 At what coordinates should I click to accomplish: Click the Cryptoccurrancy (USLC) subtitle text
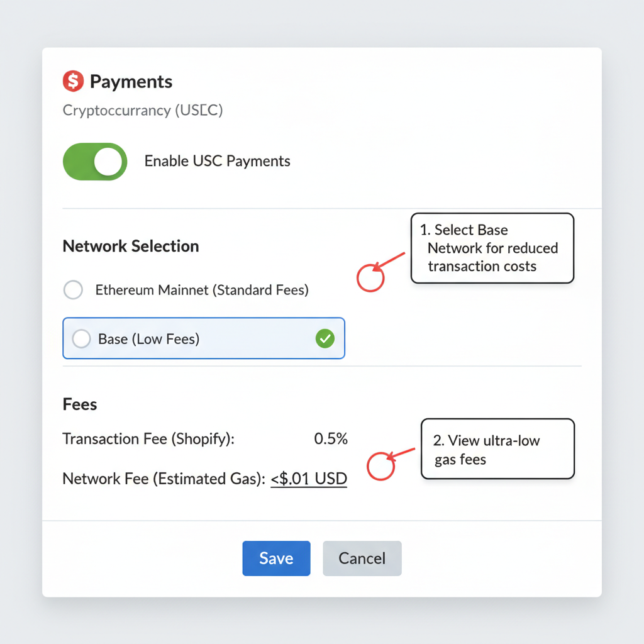click(x=142, y=110)
